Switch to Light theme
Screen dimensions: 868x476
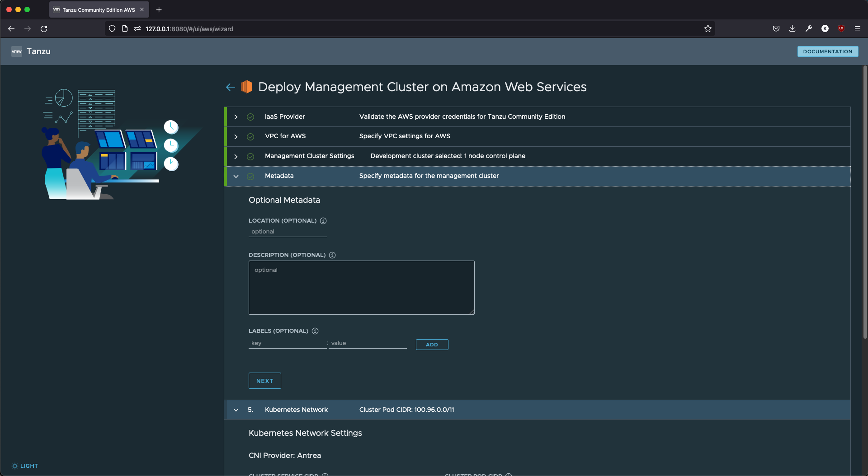[x=25, y=466]
